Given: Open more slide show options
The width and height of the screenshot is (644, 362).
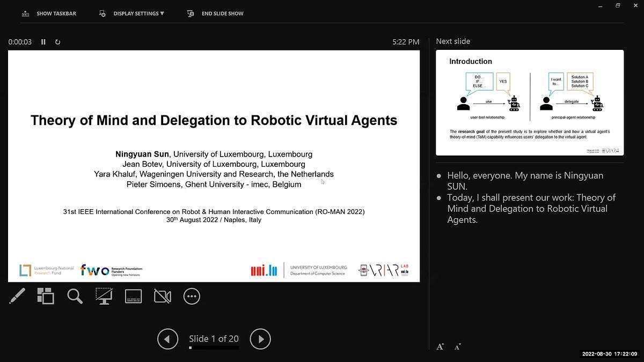Looking at the screenshot, I should click(x=192, y=296).
